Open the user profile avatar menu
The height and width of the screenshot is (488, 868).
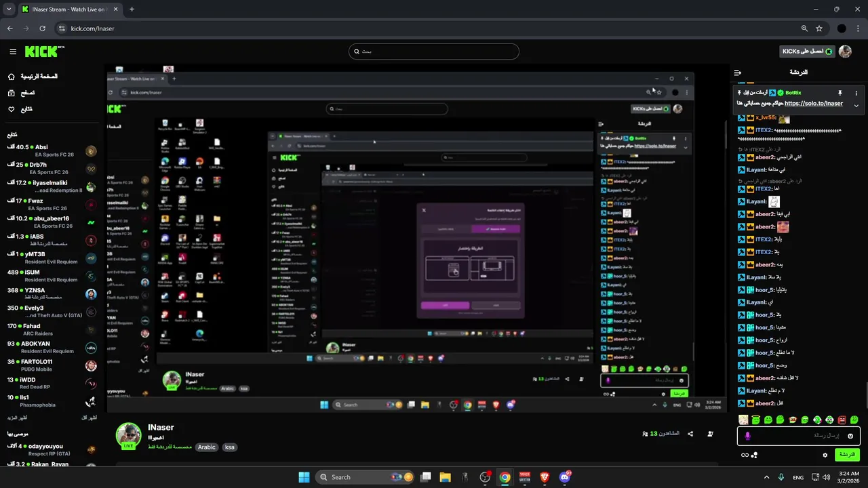click(845, 52)
